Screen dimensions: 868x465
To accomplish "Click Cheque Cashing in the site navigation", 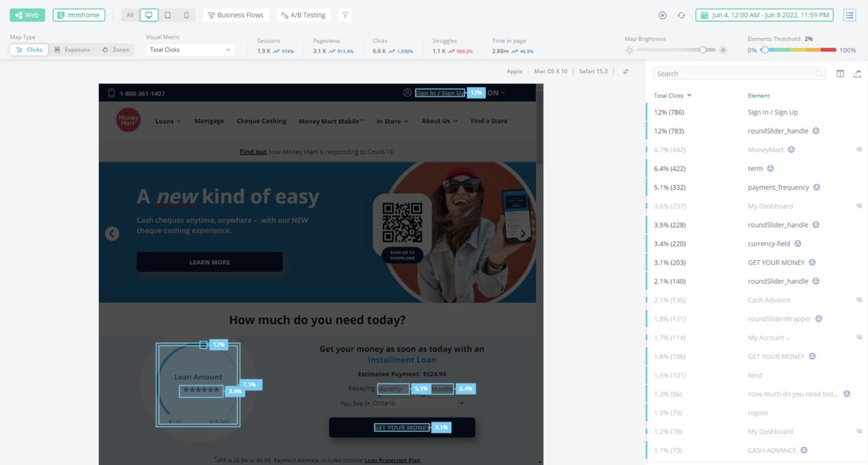I will [x=261, y=121].
